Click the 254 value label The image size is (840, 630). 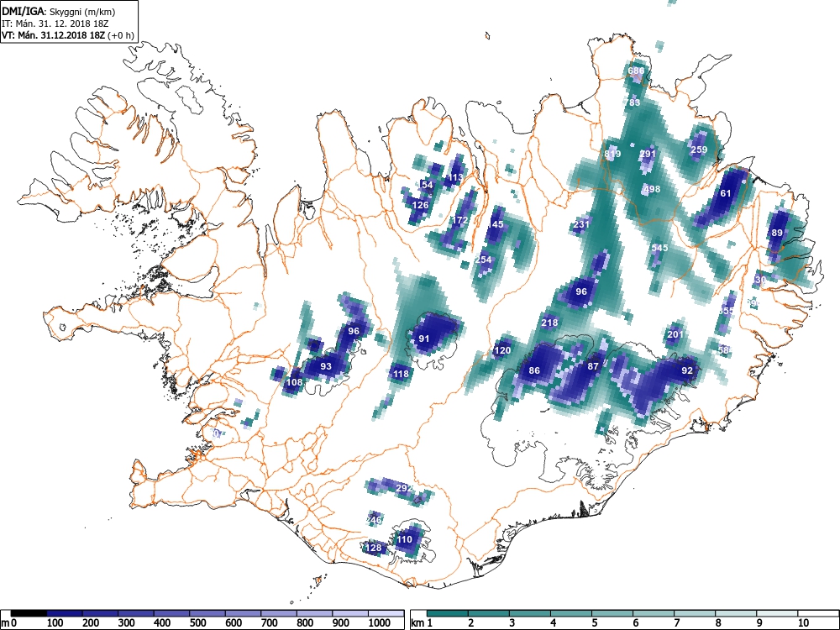click(x=483, y=260)
